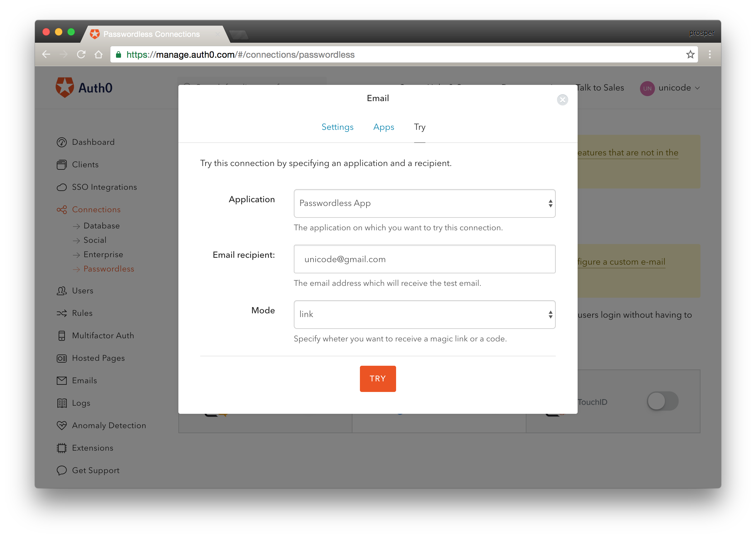The image size is (756, 538).
Task: Reload the page in browser toolbar
Action: (81, 54)
